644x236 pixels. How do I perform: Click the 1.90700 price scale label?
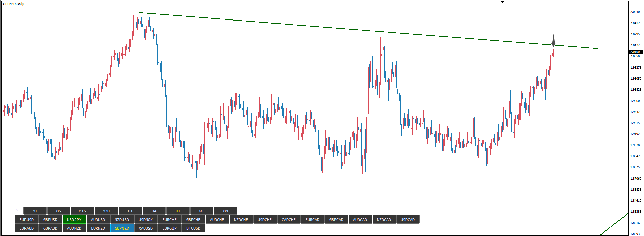tap(636, 145)
